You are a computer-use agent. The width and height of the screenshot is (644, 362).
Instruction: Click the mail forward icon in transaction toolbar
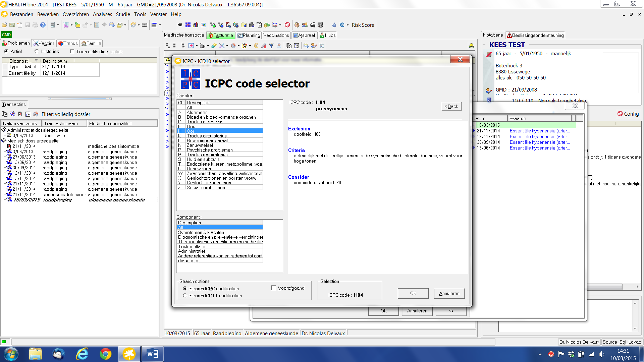pos(306,46)
